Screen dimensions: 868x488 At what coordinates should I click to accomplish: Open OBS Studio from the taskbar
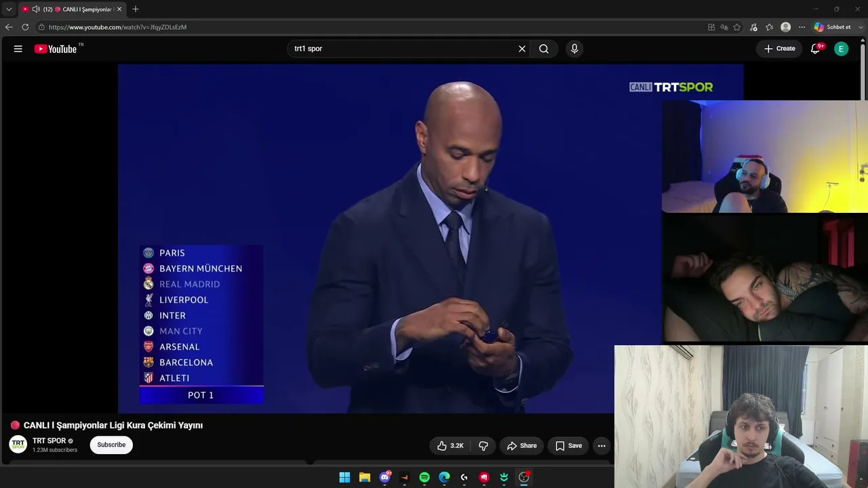(524, 477)
